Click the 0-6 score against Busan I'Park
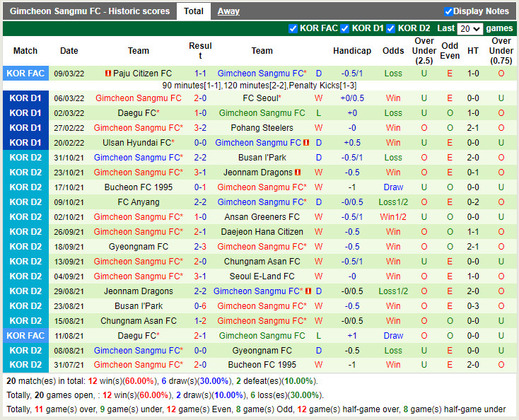The image size is (519, 420). tap(200, 306)
